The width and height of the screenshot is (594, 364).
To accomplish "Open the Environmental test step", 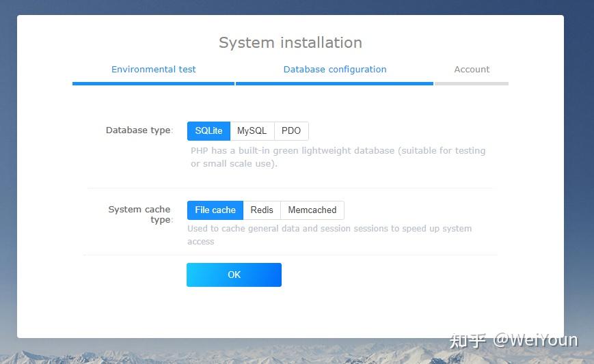I will (153, 70).
